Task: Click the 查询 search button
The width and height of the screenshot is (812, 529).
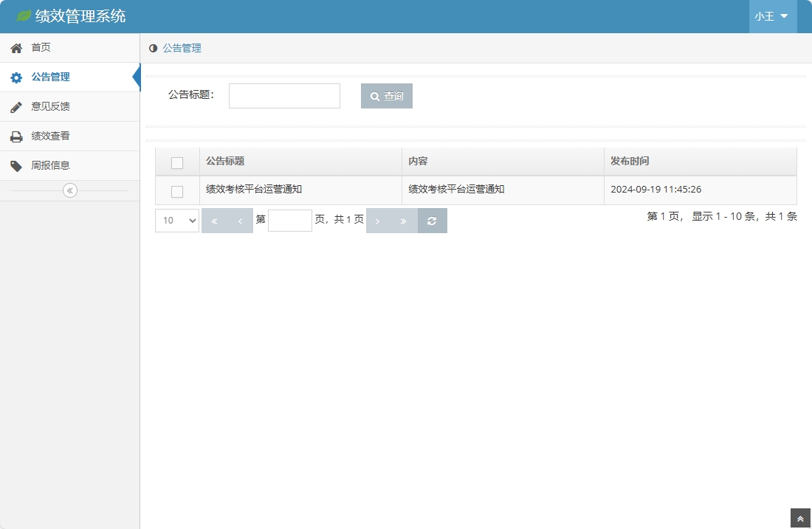Action: tap(386, 96)
